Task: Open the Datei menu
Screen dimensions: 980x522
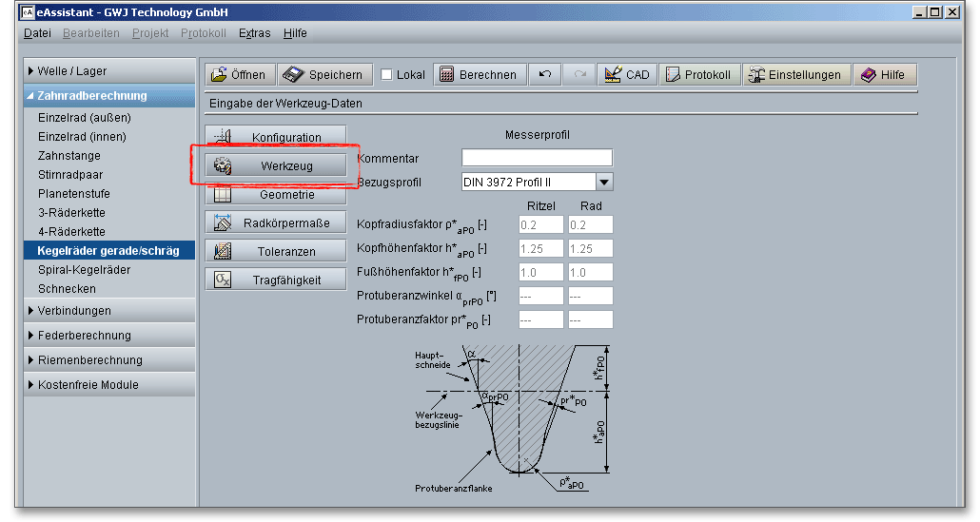Action: [38, 33]
